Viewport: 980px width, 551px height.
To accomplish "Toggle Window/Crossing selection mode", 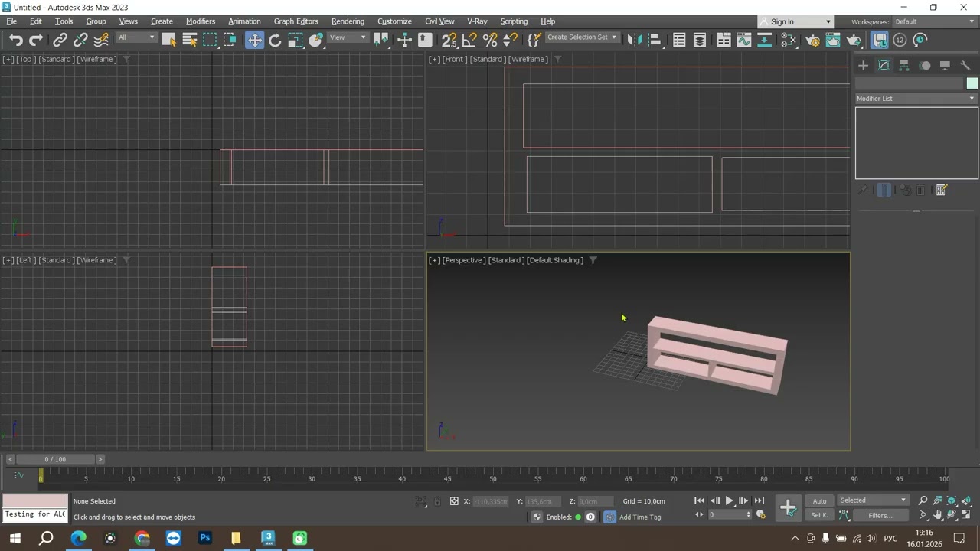I will click(230, 40).
